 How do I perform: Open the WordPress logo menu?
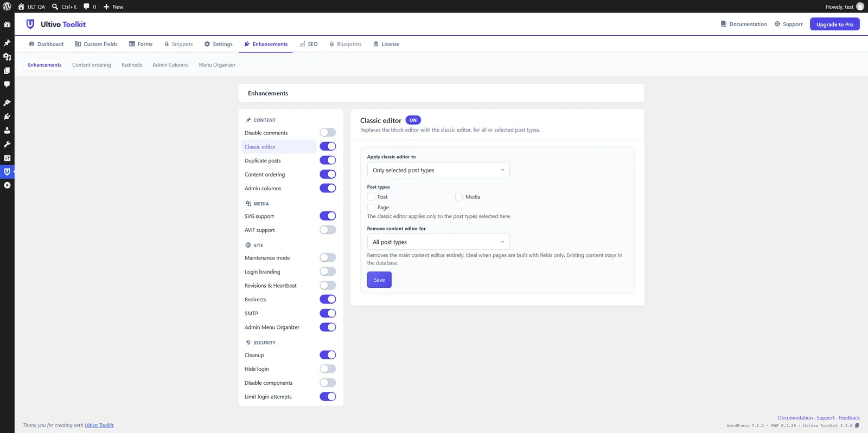[7, 7]
